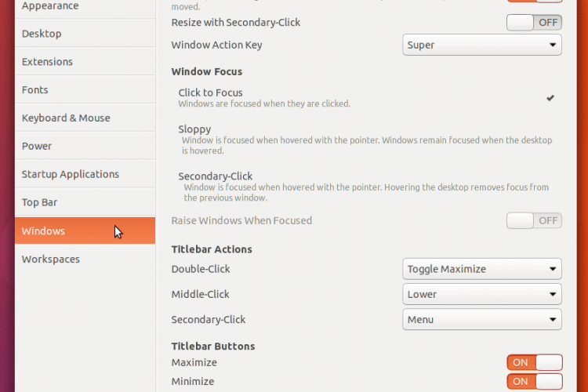Expand the Double-Click action dropdown
588x392 pixels.
(482, 269)
